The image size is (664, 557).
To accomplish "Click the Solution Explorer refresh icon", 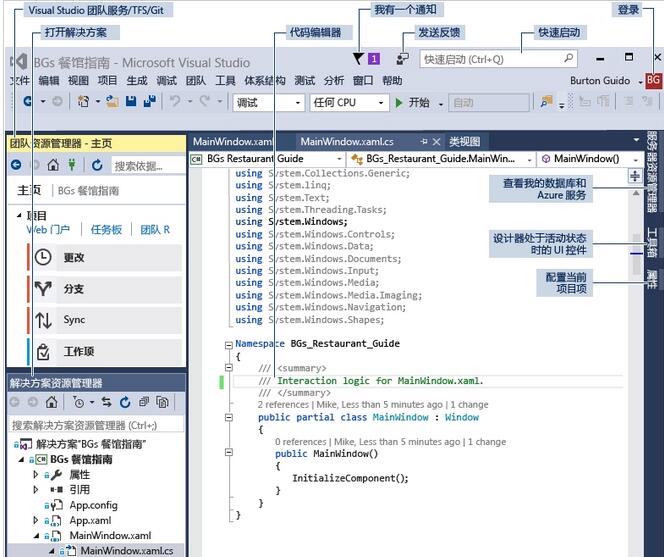I will pos(125,402).
